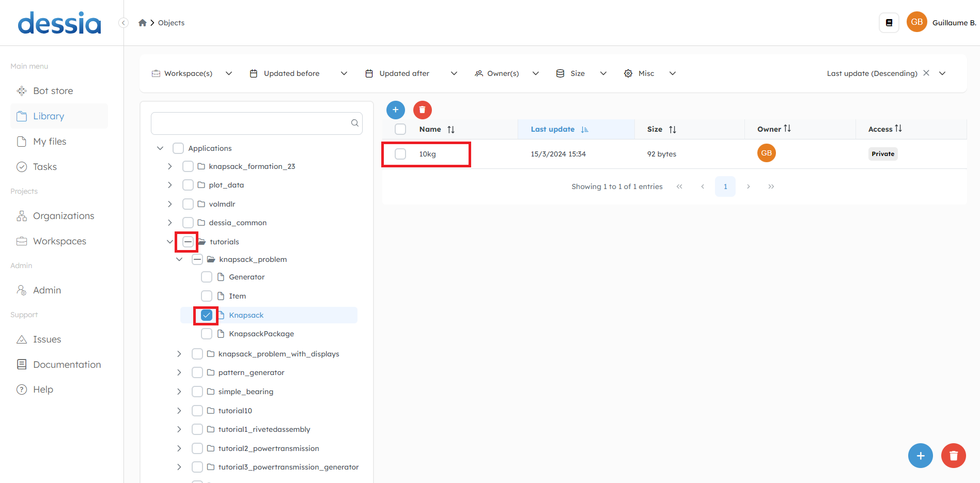Open the notifications book icon in the header
980x483 pixels.
(x=889, y=23)
